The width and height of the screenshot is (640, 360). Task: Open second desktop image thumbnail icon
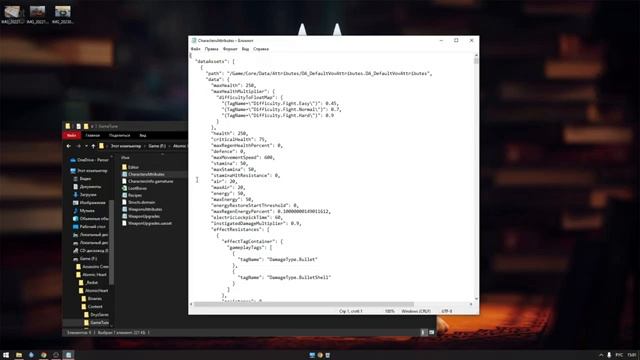(38, 14)
